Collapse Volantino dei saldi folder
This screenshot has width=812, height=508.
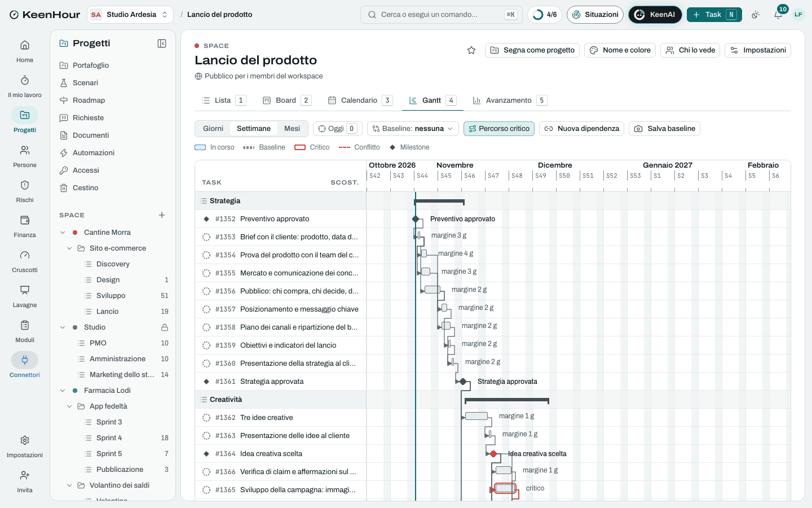click(x=69, y=485)
